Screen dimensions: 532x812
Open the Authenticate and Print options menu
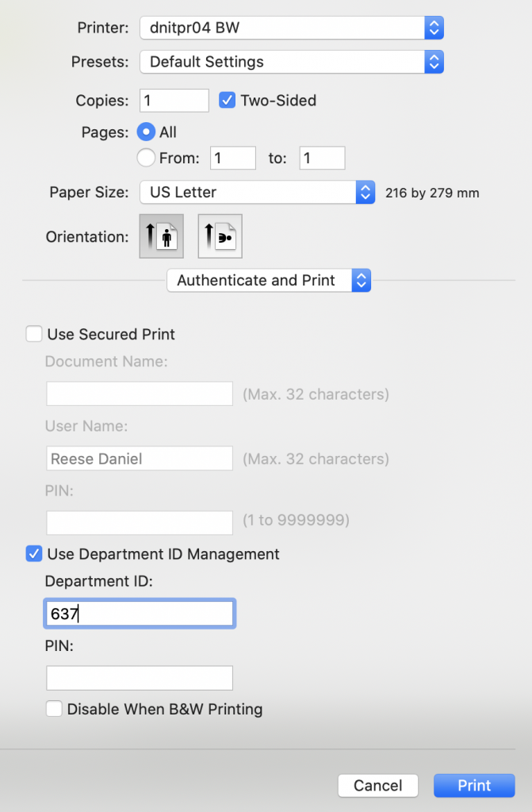tap(269, 280)
